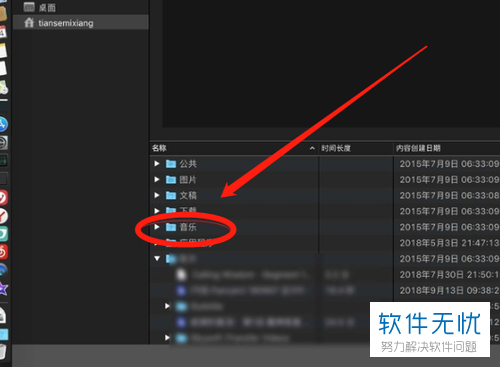The width and height of the screenshot is (500, 367).
Task: Expand the 图片 folder
Action: click(x=157, y=179)
